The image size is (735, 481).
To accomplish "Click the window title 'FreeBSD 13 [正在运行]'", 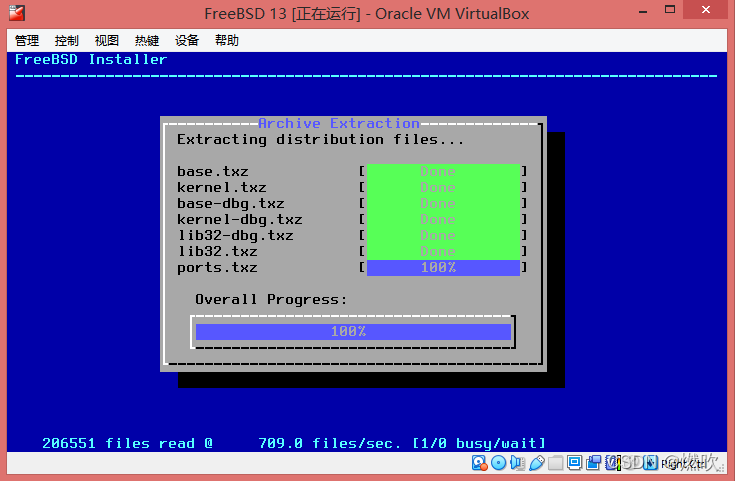I will point(283,14).
